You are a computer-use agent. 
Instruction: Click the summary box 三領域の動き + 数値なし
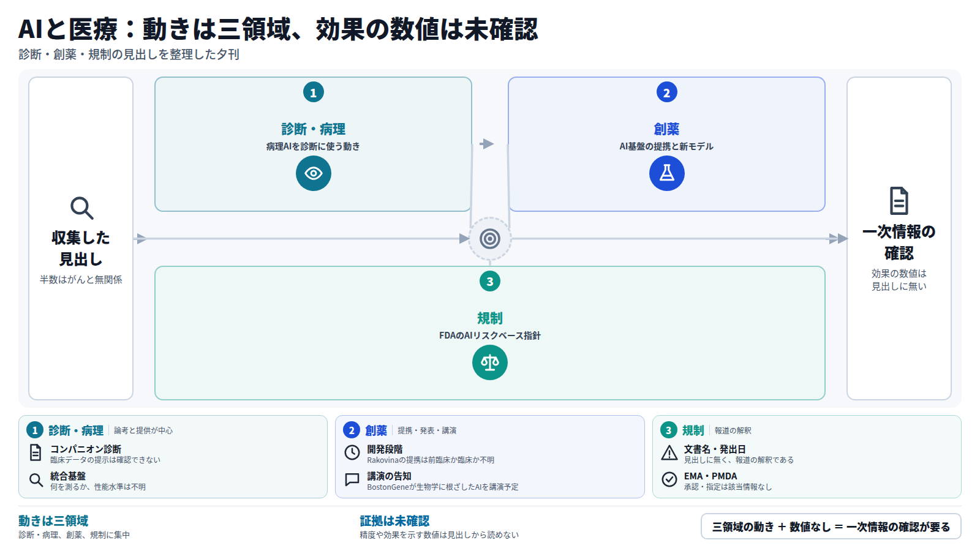[x=831, y=527]
